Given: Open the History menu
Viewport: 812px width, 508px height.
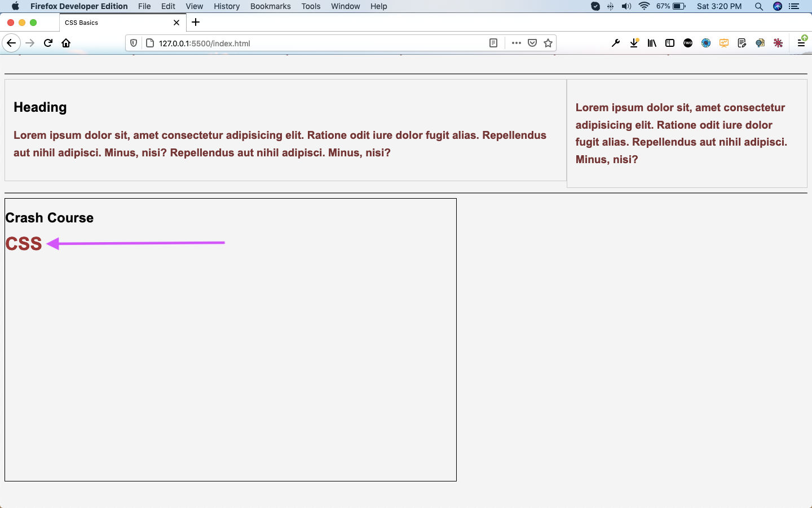Looking at the screenshot, I should pos(227,6).
